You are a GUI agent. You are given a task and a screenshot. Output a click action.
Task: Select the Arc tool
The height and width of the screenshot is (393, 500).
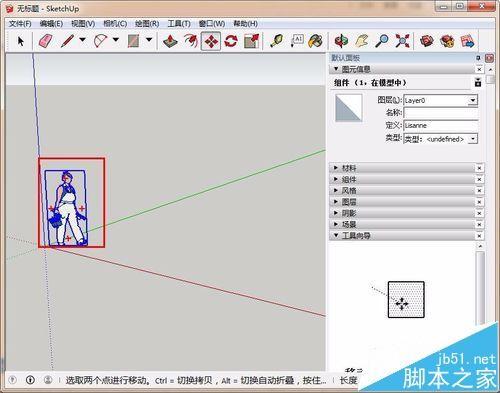[x=100, y=41]
